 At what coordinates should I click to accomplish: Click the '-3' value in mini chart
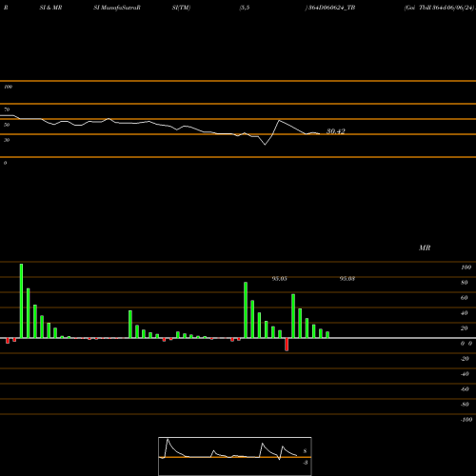pos(305,463)
